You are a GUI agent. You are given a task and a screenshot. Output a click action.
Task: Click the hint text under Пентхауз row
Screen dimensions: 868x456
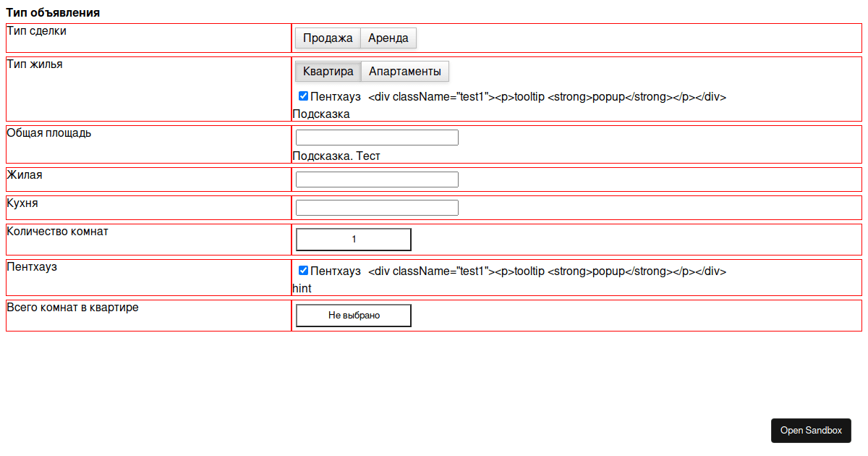click(x=302, y=289)
